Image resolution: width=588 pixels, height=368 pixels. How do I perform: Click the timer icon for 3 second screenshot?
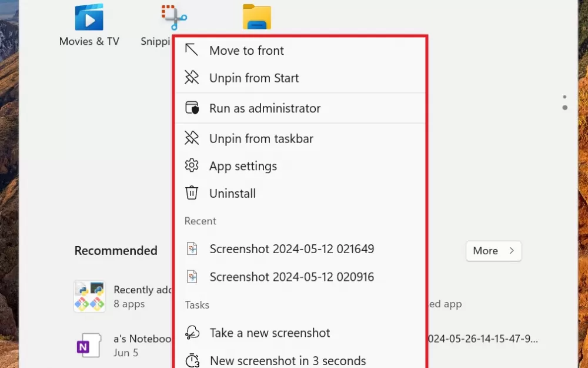(x=192, y=360)
